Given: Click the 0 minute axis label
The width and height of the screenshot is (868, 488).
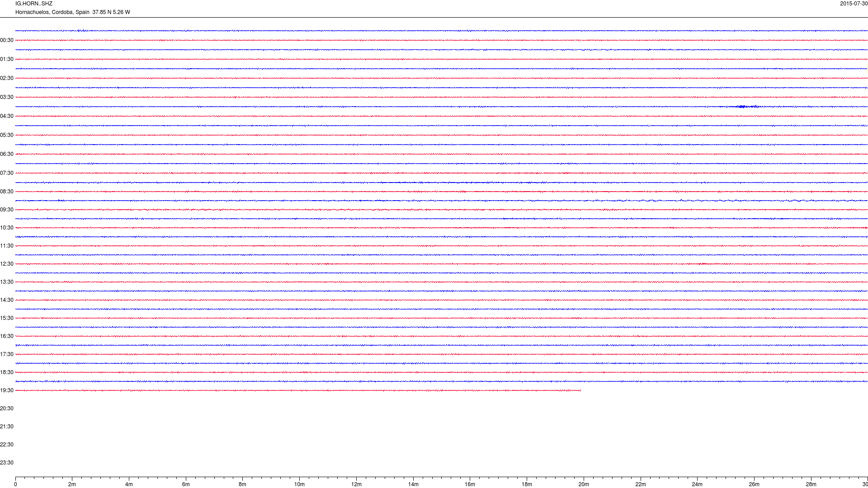Looking at the screenshot, I should [15, 484].
